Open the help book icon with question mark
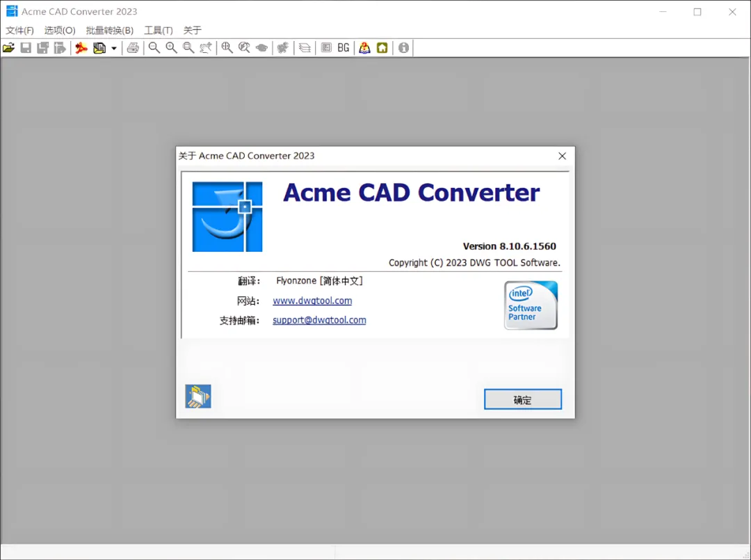The height and width of the screenshot is (560, 751). [x=365, y=48]
